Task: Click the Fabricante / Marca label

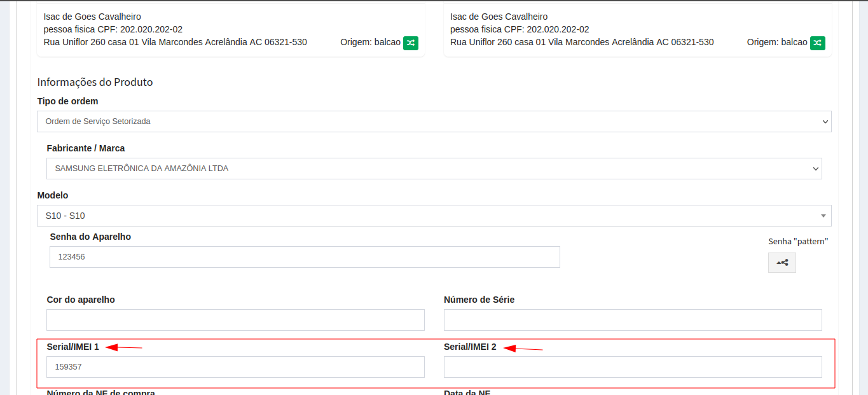Action: point(86,148)
